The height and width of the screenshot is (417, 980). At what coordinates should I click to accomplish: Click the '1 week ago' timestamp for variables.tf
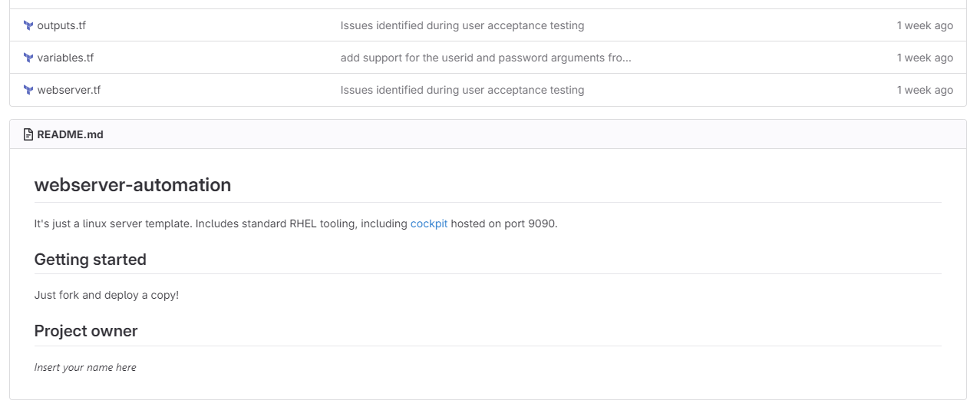(925, 58)
